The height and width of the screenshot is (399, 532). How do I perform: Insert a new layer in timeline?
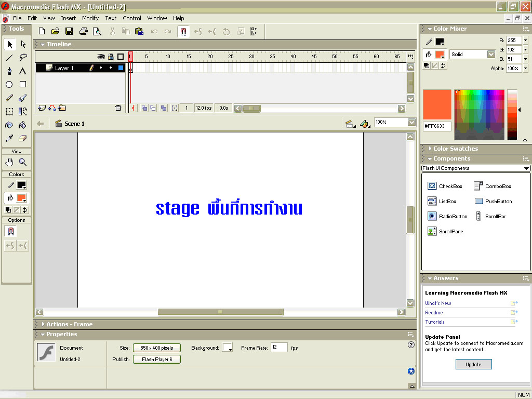(42, 108)
